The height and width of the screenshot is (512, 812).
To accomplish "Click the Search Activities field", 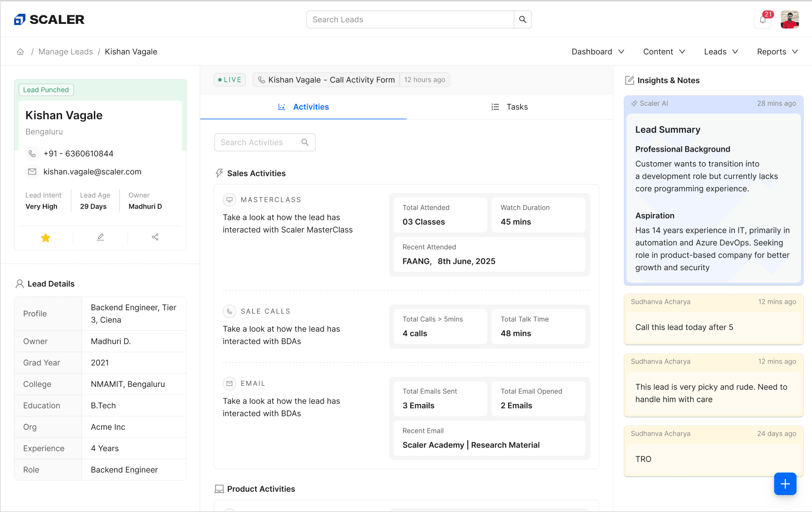I will pos(265,142).
